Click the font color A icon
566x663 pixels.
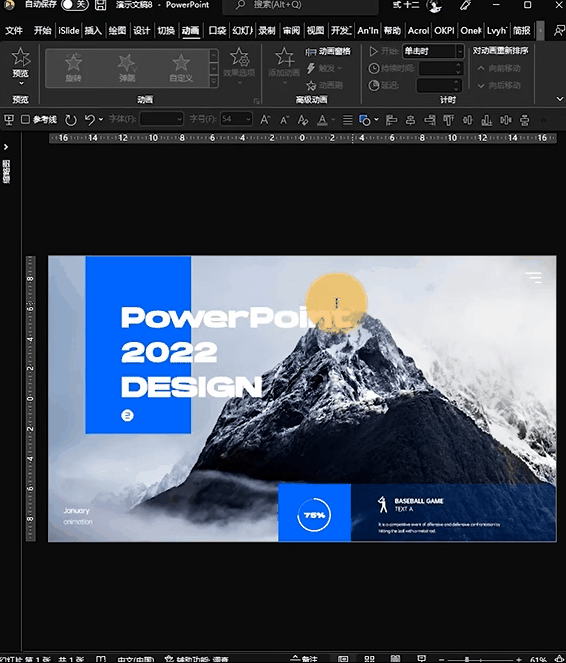point(322,121)
